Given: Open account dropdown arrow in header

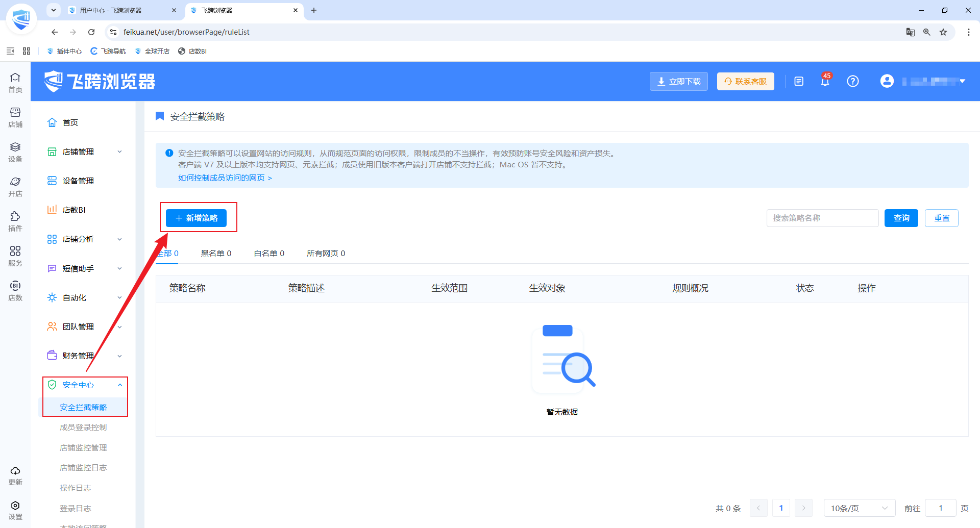Looking at the screenshot, I should pyautogui.click(x=962, y=81).
